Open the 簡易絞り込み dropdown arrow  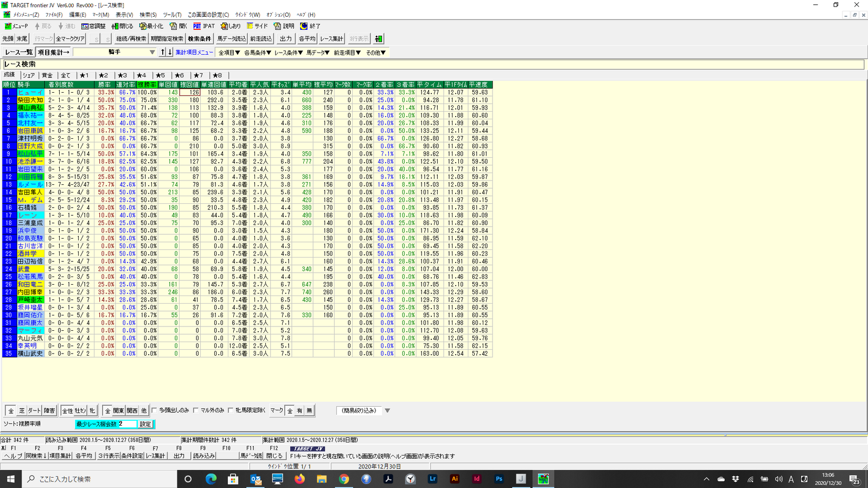[x=387, y=411]
